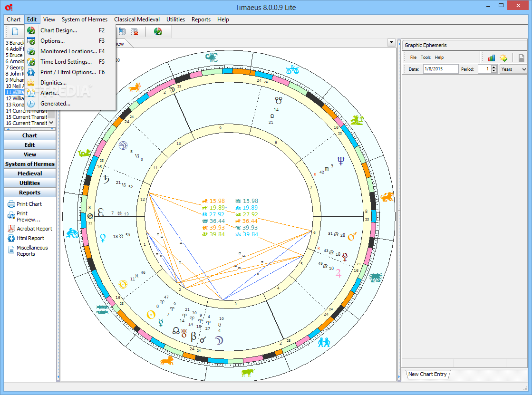532x395 pixels.
Task: Click the Graphic Ephemeris bar chart icon
Action: click(491, 58)
